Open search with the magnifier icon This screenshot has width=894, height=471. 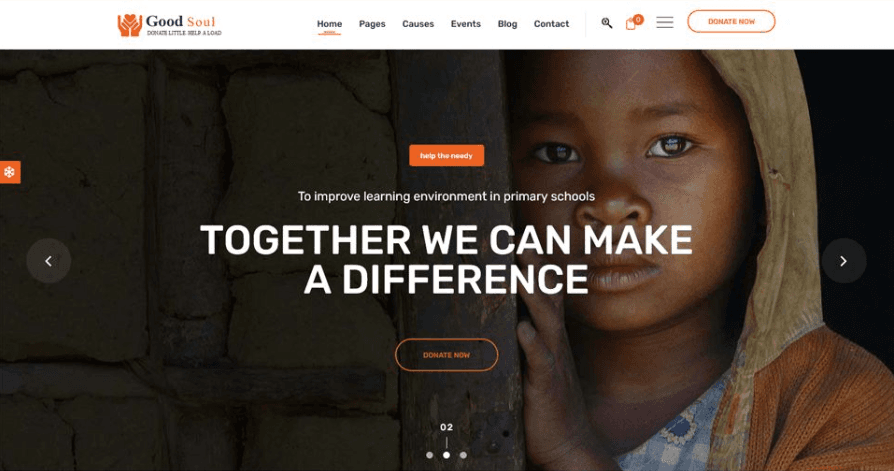pos(607,23)
